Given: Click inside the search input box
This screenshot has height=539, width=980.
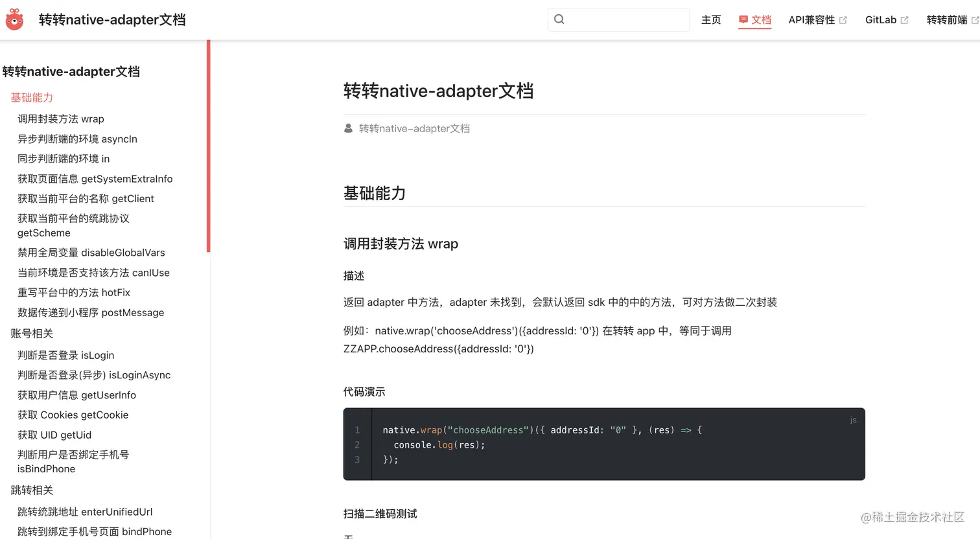Looking at the screenshot, I should click(x=619, y=19).
